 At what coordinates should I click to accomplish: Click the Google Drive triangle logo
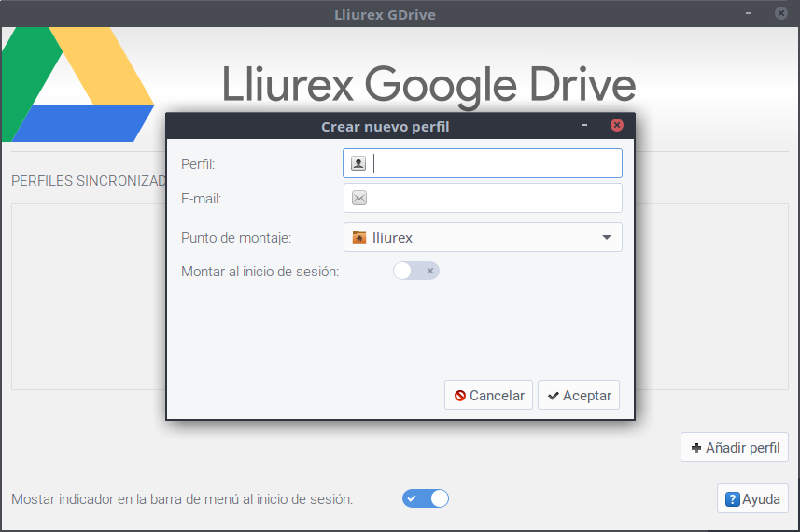click(x=77, y=84)
